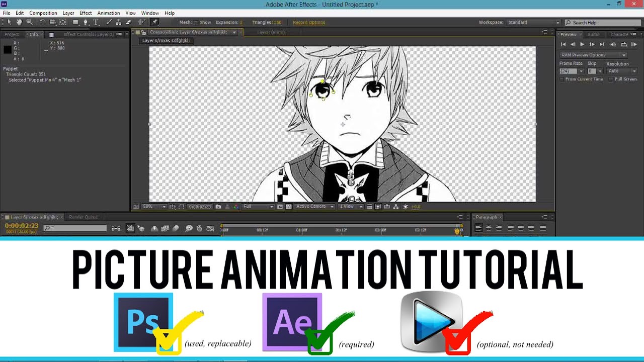Image resolution: width=644 pixels, height=362 pixels.
Task: Toggle region of interest button
Action: [x=280, y=207]
